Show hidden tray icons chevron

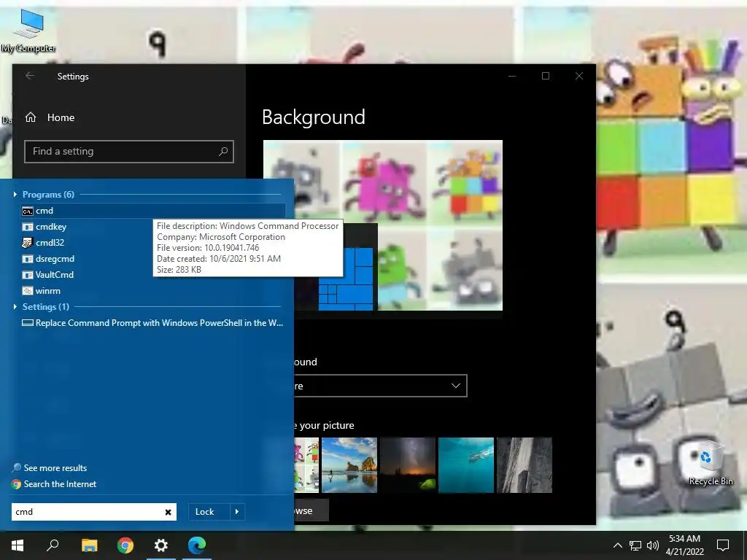(617, 545)
